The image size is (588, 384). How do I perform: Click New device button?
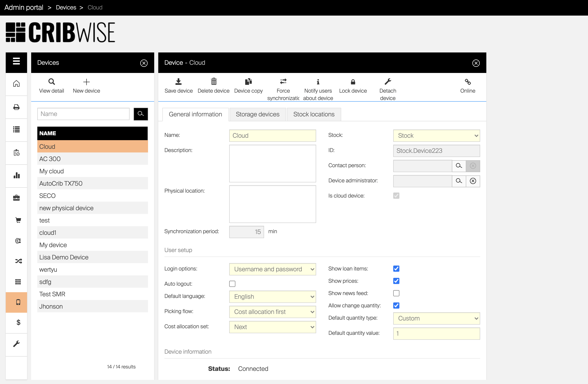pos(86,85)
